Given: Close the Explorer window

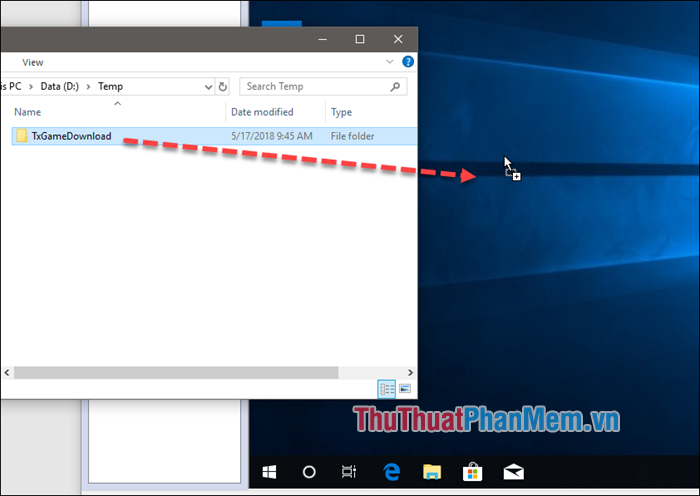Looking at the screenshot, I should [x=398, y=39].
